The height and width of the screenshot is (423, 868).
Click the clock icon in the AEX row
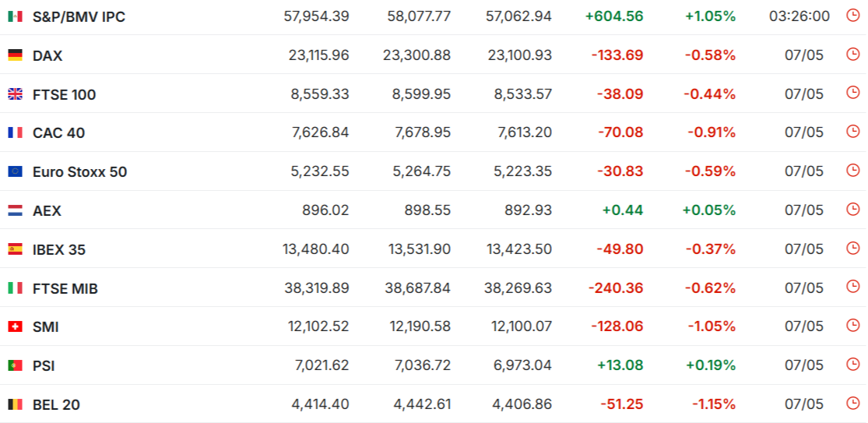(x=853, y=210)
